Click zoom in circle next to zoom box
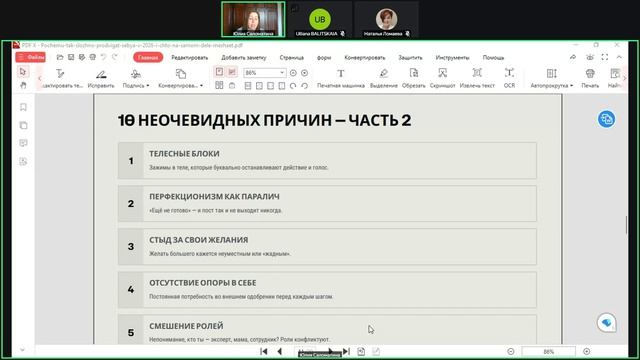Viewport: 640px width, 360px height. click(x=304, y=73)
